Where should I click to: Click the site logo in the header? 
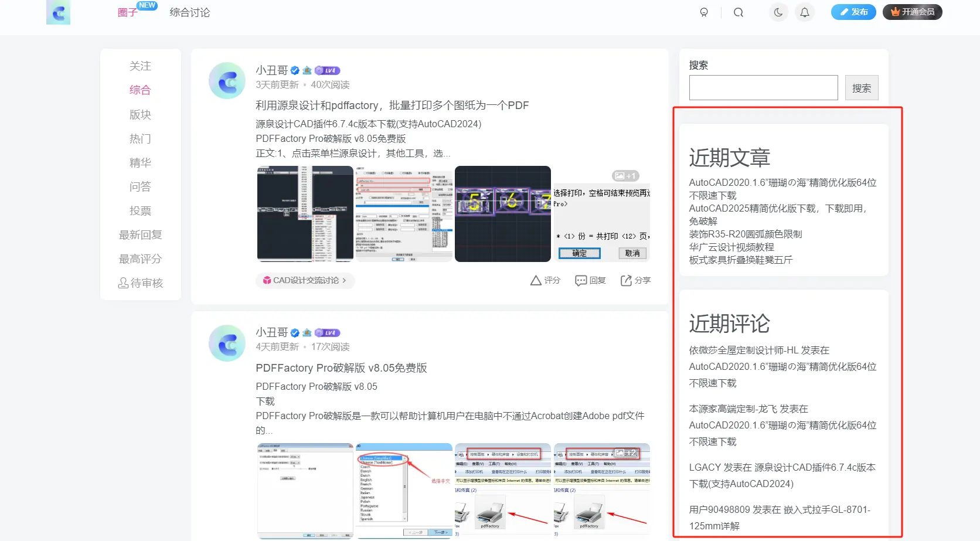point(58,12)
